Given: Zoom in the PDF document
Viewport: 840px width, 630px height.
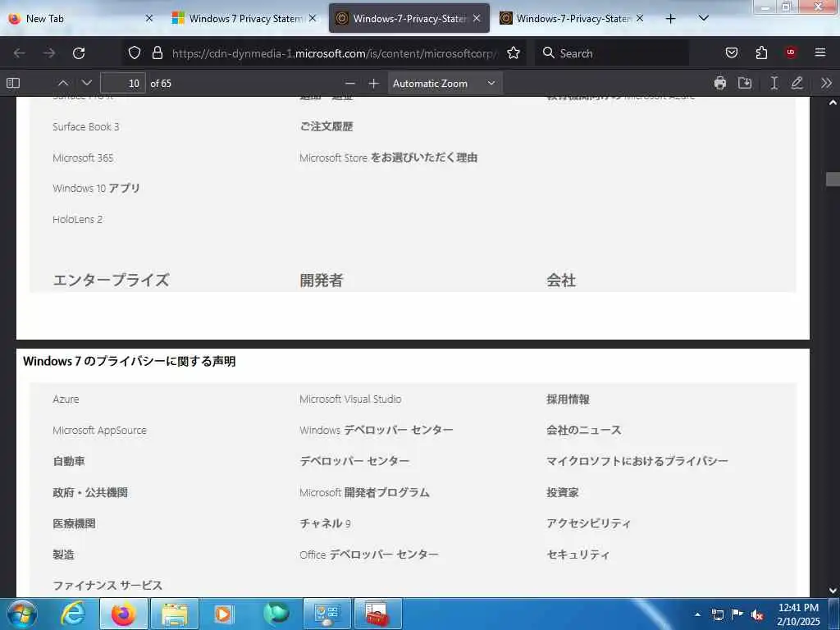Looking at the screenshot, I should (x=373, y=83).
